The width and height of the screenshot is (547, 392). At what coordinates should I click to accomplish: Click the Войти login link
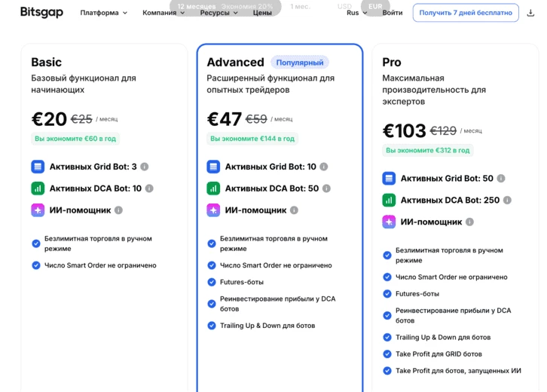point(392,13)
